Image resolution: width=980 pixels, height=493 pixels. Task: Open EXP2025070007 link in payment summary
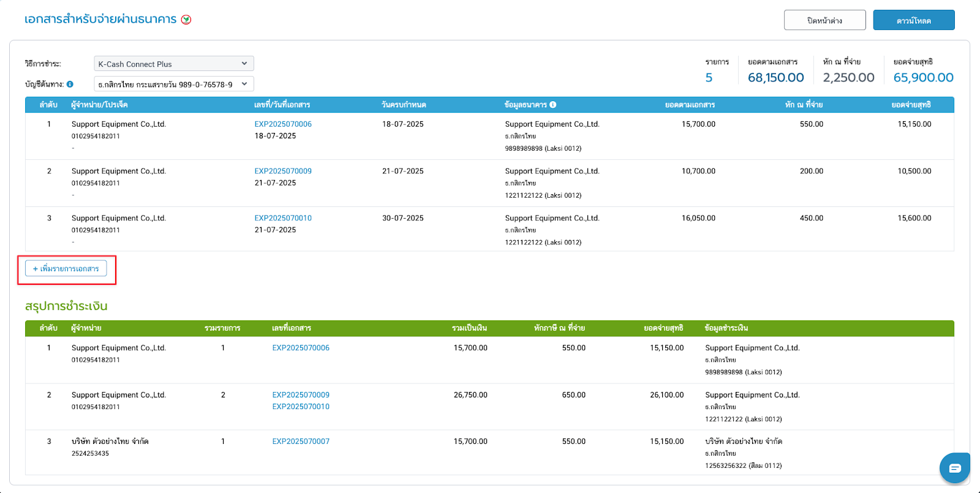301,442
